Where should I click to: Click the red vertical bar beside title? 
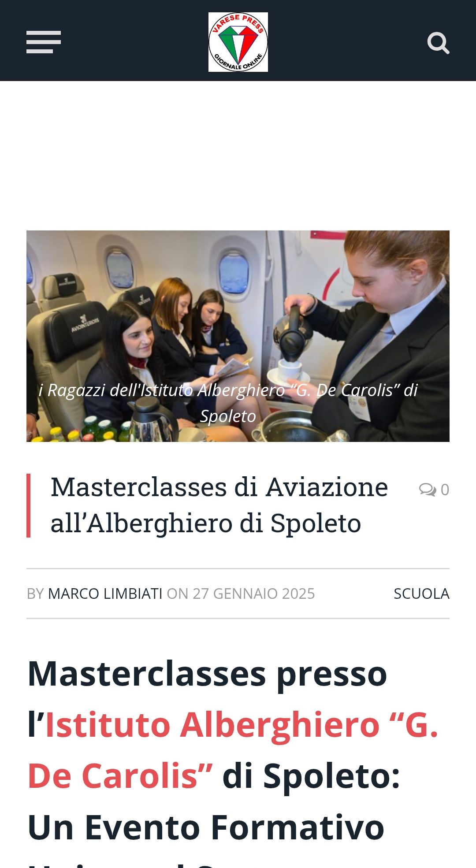[x=28, y=505]
